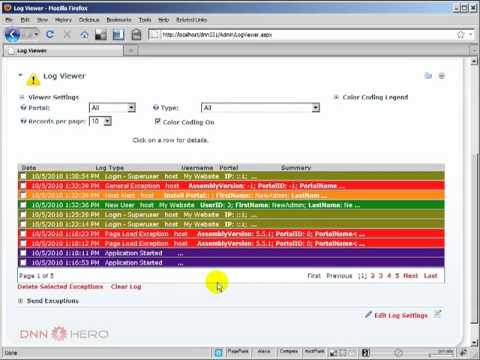Open the Edit menu
This screenshot has height=360, width=480.
pyautogui.click(x=25, y=20)
